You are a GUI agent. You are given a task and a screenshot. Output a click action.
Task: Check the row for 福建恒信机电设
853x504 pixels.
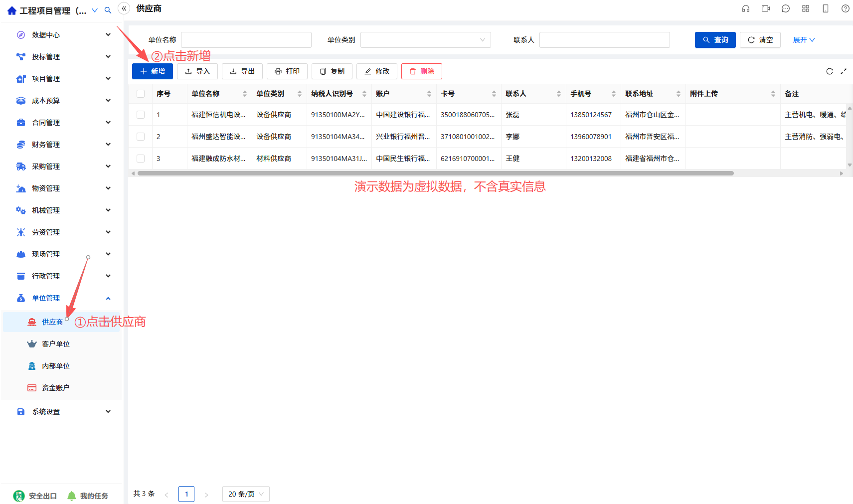click(141, 115)
